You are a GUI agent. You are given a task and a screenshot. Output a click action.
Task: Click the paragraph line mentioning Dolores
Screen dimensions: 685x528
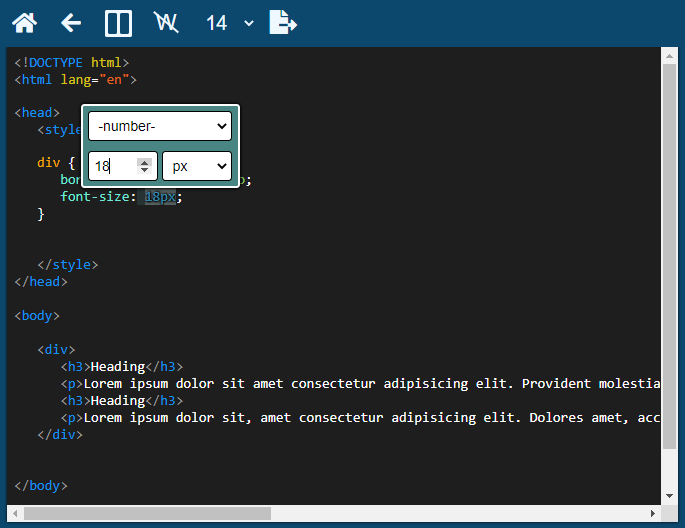click(x=360, y=418)
